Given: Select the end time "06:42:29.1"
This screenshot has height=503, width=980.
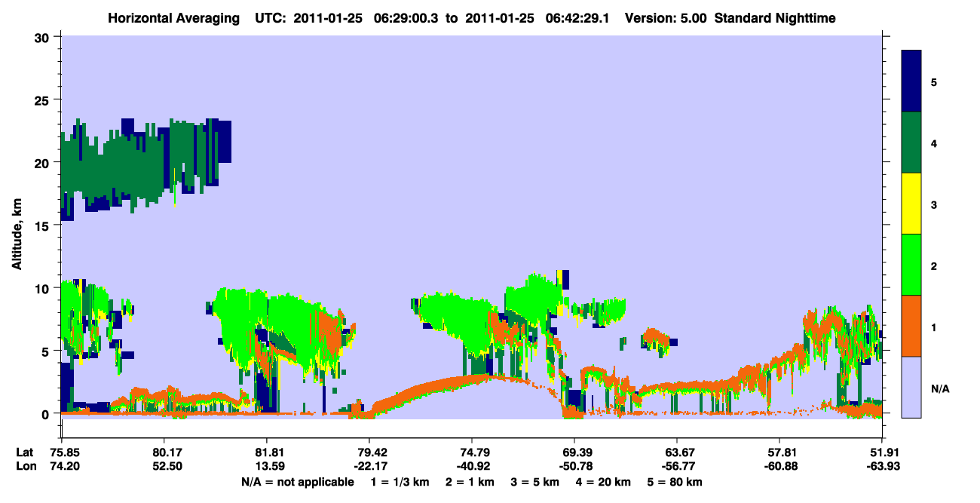Looking at the screenshot, I should 579,18.
